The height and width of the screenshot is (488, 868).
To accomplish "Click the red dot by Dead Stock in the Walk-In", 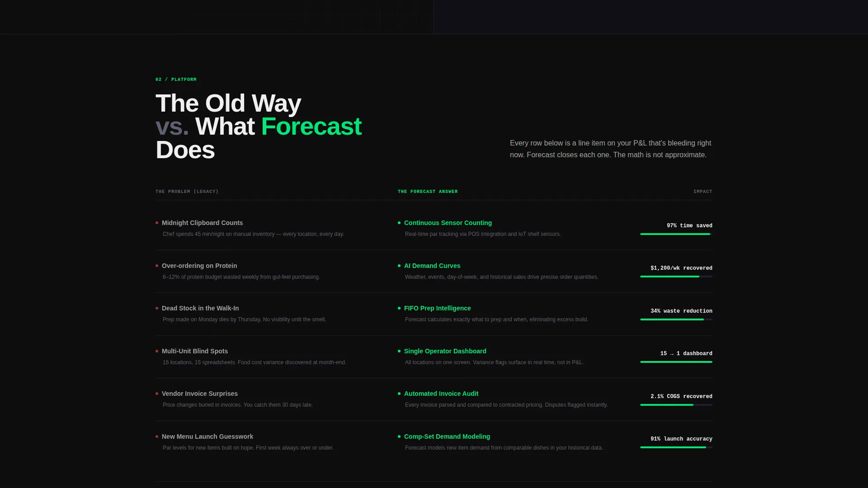I will (x=157, y=308).
